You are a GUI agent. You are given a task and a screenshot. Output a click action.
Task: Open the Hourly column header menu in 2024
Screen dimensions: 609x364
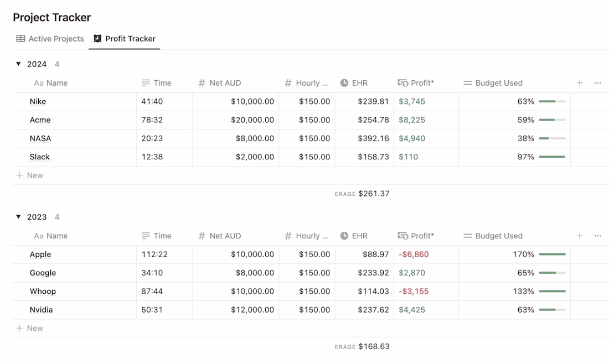coord(307,83)
